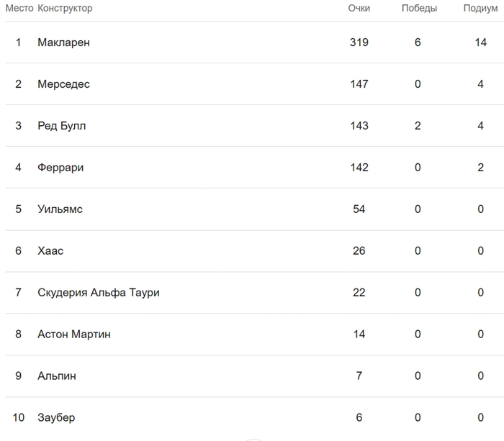Screen dimensions: 504x441
Task: Click the Макларен constructor name
Action: point(63,42)
